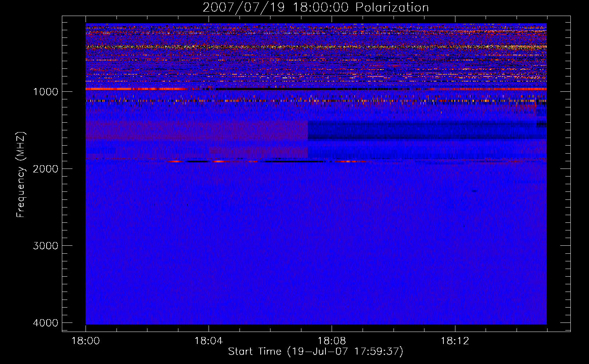The image size is (589, 364).
Task: Select the 2000 frequency tick label
Action: (46, 169)
